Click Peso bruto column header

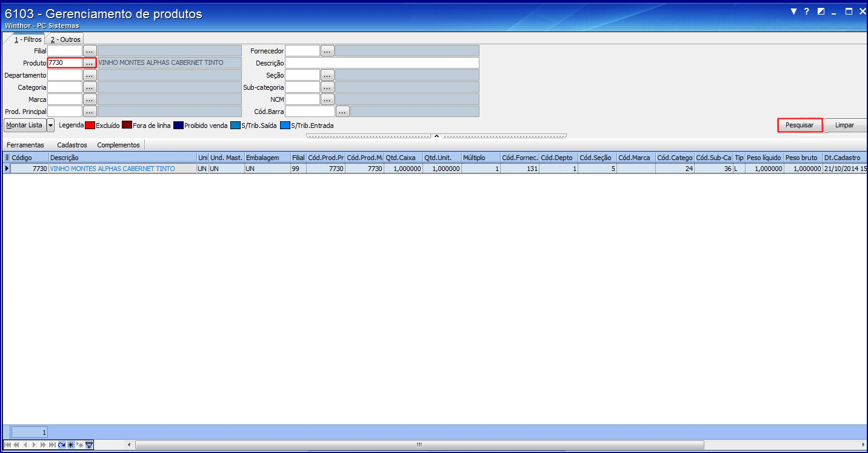click(x=803, y=158)
